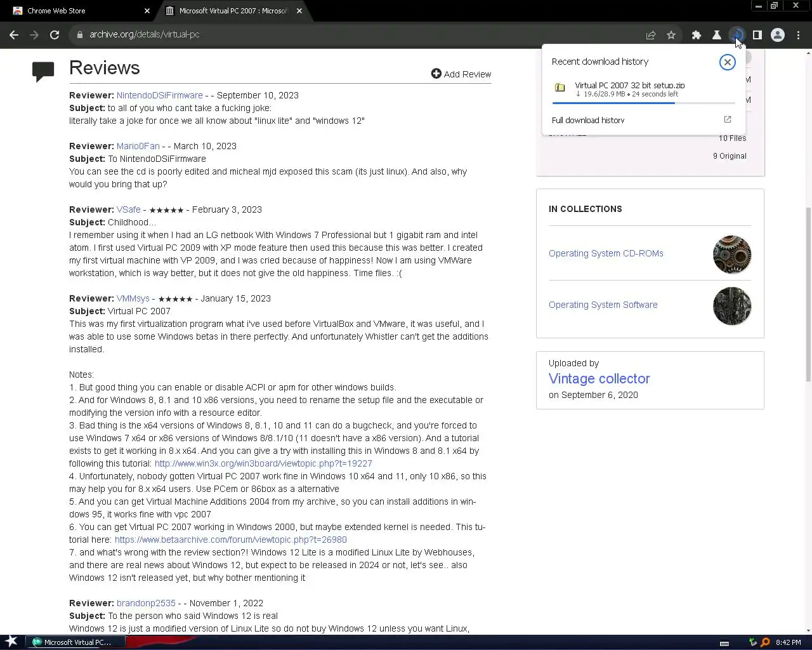Viewport: 812px width, 650px height.
Task: Close the Microsoft Virtual PC 2007 tab
Action: 299,11
